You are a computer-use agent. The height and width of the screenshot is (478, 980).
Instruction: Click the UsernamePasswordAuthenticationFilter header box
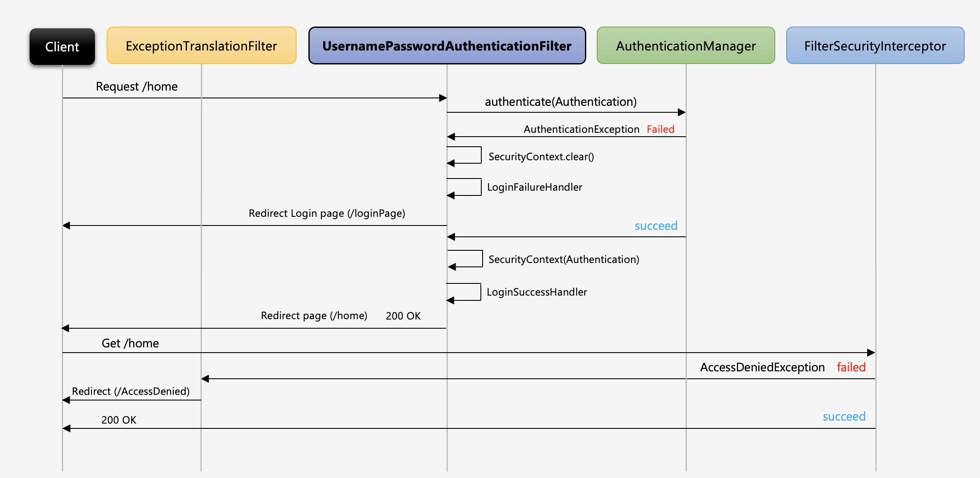[x=446, y=46]
